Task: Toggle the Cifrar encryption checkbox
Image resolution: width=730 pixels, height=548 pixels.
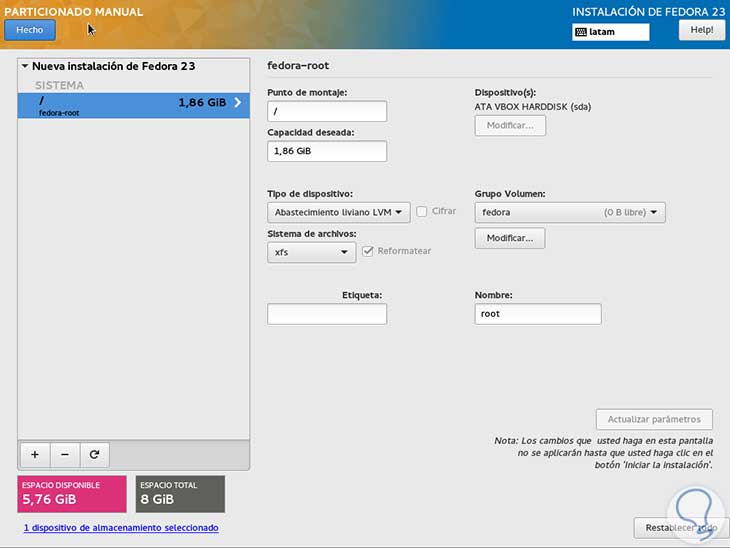Action: (x=422, y=211)
